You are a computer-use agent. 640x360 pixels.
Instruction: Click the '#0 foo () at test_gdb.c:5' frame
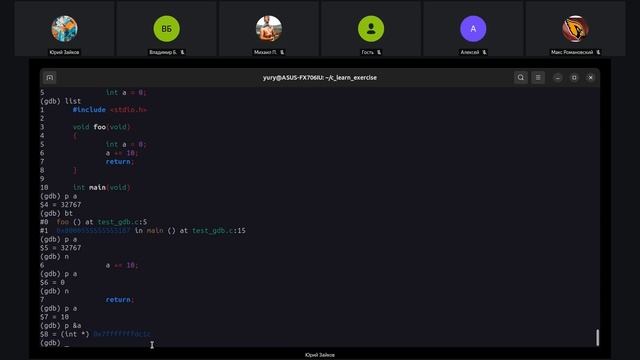93,222
